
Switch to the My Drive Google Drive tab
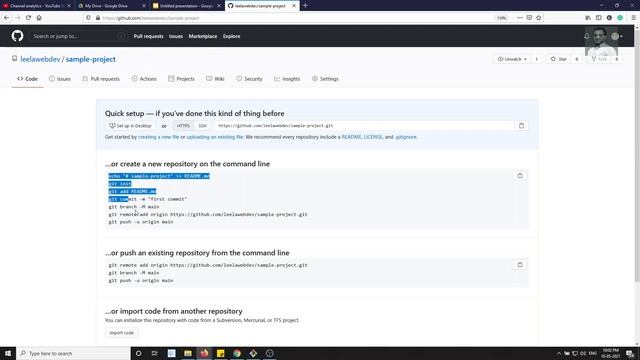106,6
